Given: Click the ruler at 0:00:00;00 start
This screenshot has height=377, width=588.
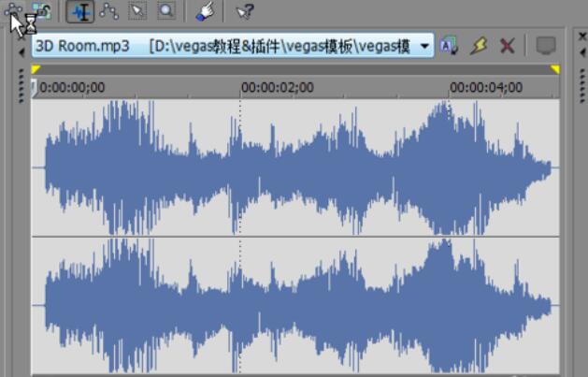Looking at the screenshot, I should (x=72, y=88).
